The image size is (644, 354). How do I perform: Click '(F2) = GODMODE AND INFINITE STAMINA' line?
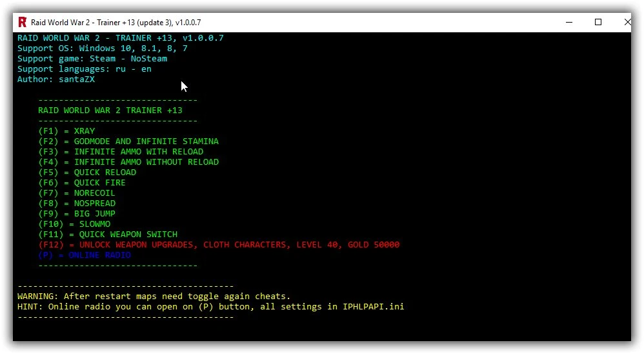tap(128, 141)
